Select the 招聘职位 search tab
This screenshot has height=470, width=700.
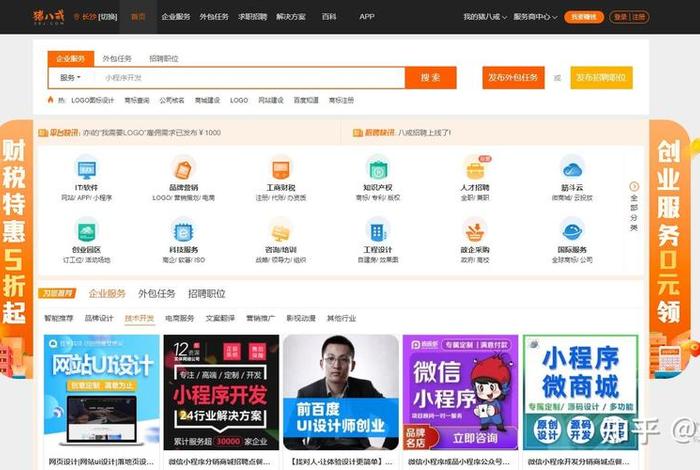[164, 58]
